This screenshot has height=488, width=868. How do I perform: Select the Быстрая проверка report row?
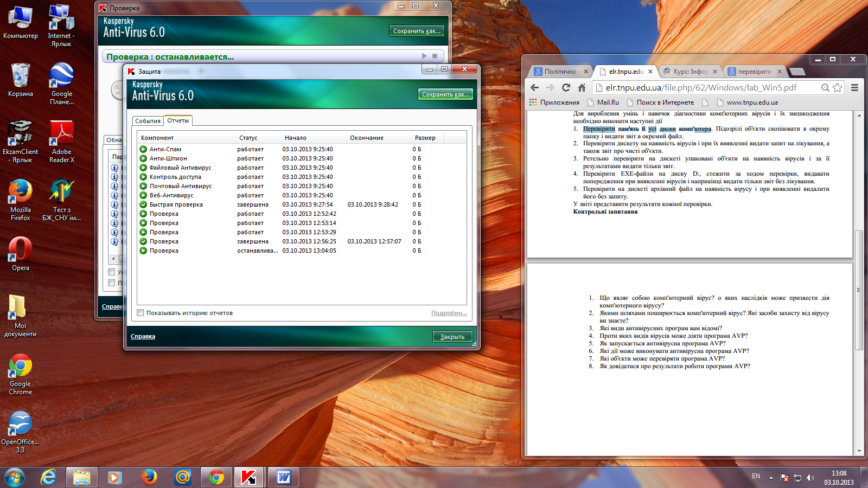coord(302,204)
